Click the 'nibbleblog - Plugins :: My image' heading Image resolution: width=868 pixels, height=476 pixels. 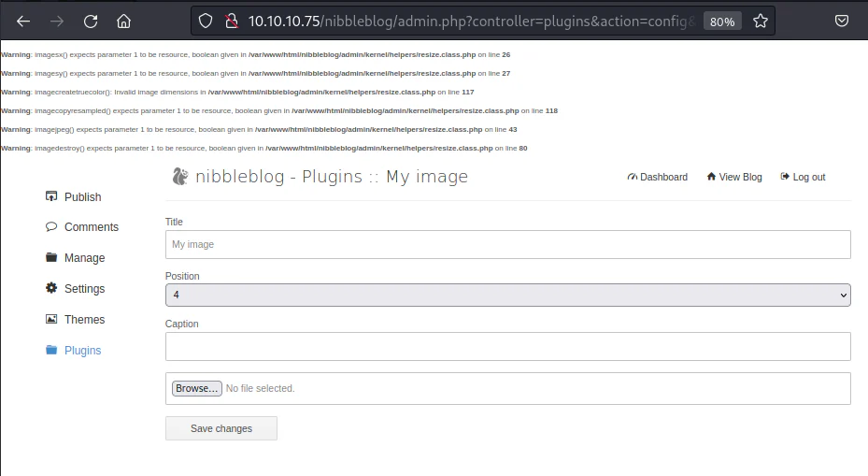coord(332,176)
